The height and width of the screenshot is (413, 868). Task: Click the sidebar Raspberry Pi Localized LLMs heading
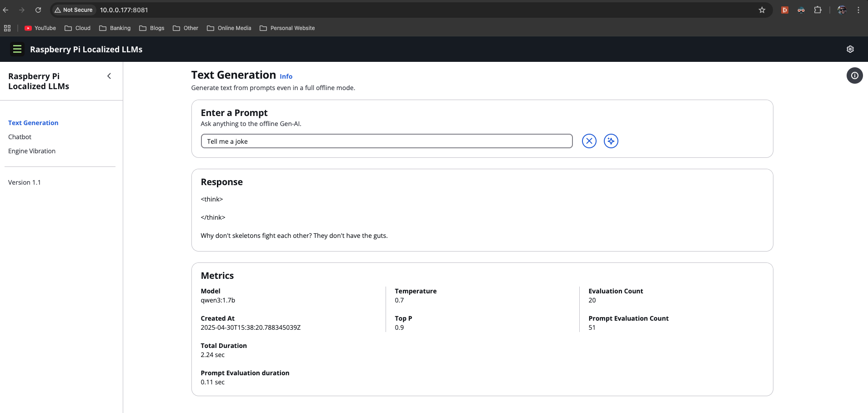(39, 81)
